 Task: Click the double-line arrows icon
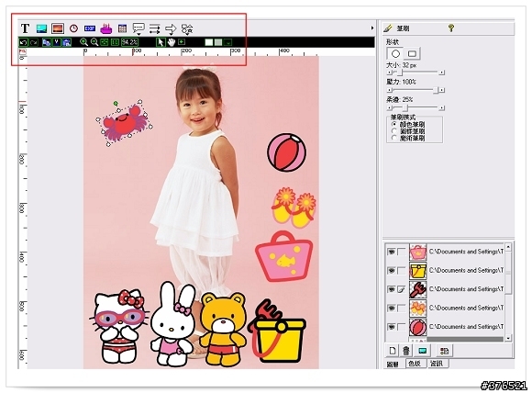154,28
